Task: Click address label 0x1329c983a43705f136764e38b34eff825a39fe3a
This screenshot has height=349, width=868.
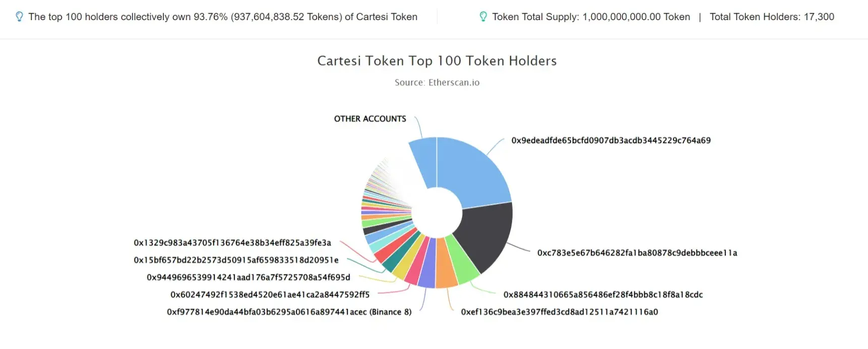Action: tap(232, 243)
